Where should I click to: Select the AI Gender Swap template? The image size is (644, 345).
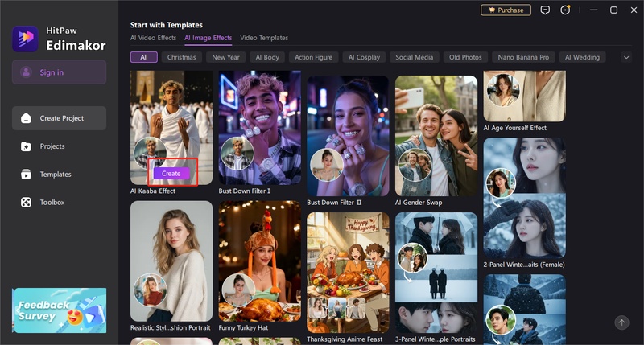436,136
